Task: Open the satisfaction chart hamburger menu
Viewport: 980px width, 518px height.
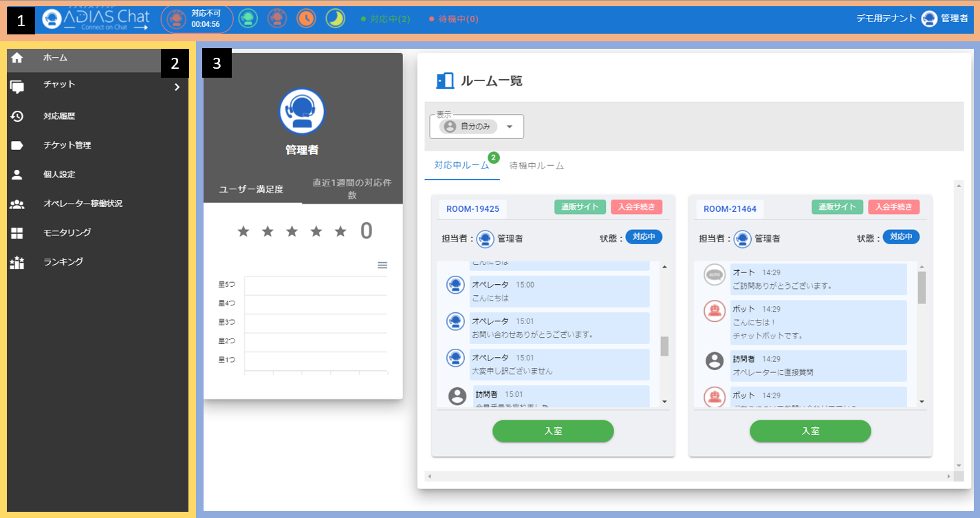Action: pos(382,266)
